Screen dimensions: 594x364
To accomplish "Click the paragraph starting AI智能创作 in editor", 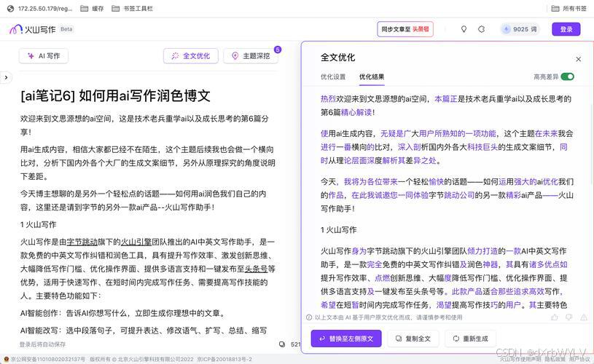I will tap(124, 313).
